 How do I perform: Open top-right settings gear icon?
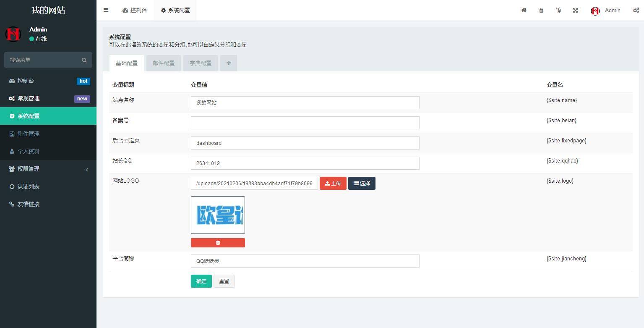pos(636,10)
